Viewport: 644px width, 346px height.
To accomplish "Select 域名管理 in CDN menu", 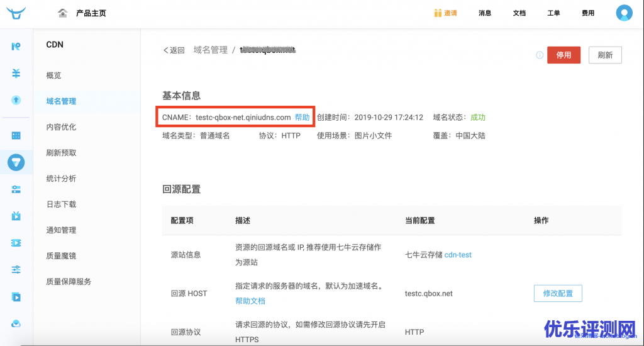I will coord(61,101).
